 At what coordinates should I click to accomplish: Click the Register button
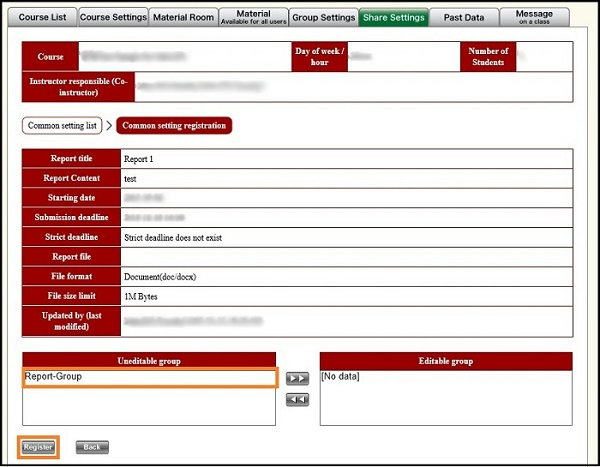click(x=38, y=447)
